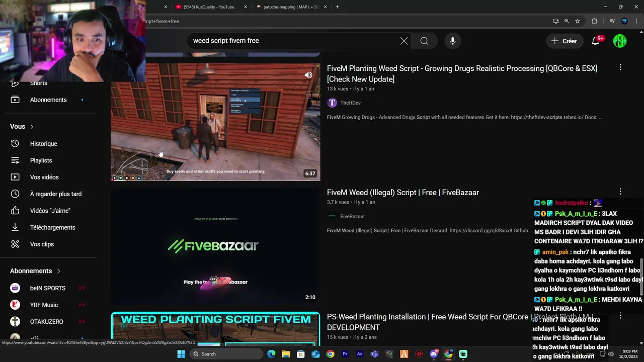
Task: Open File Explorer from taskbar
Action: 286,354
